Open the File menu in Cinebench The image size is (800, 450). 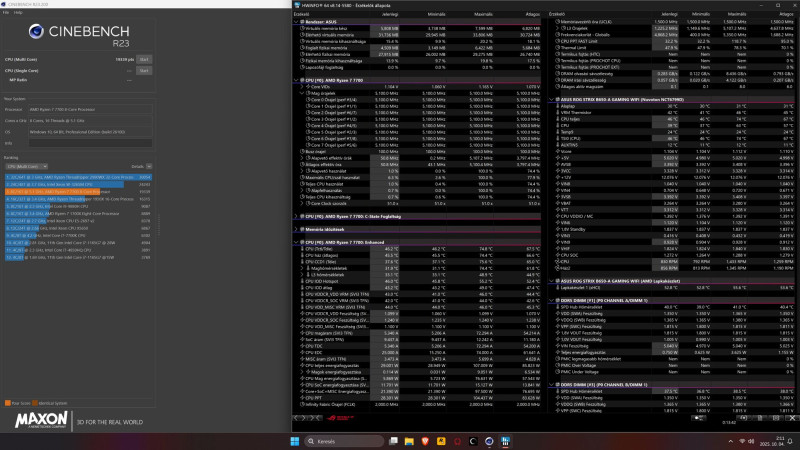[x=6, y=12]
